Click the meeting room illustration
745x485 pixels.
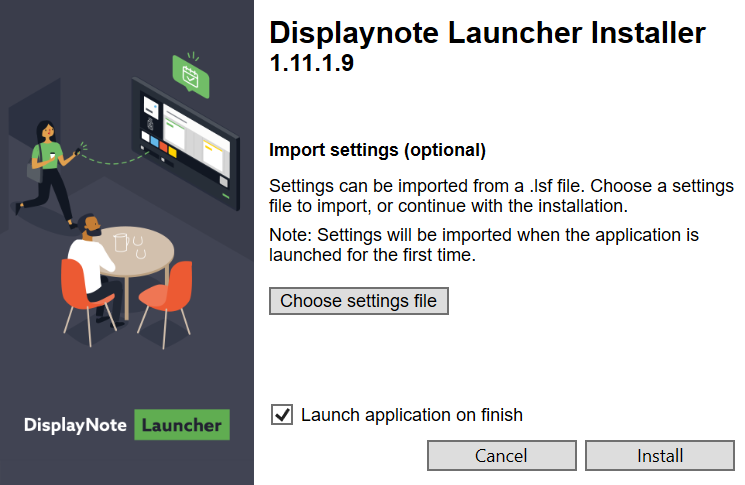(124, 200)
